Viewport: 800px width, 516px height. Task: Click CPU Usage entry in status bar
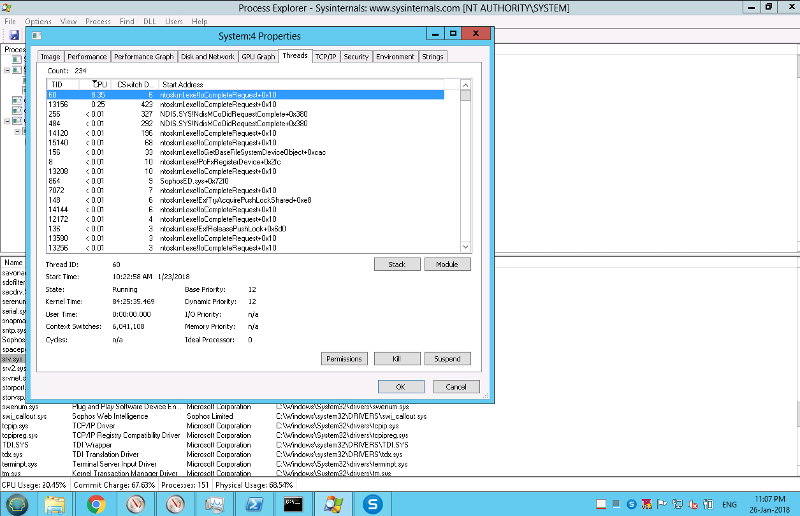(x=34, y=485)
